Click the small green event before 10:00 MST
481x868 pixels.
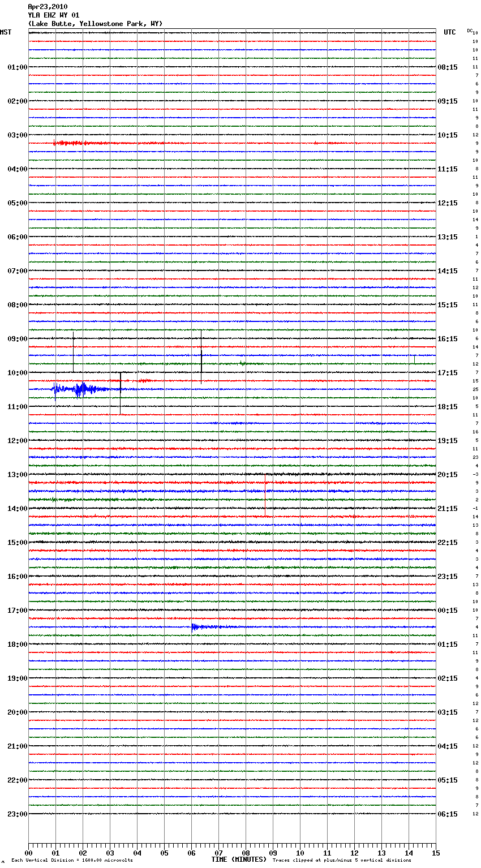click(242, 363)
